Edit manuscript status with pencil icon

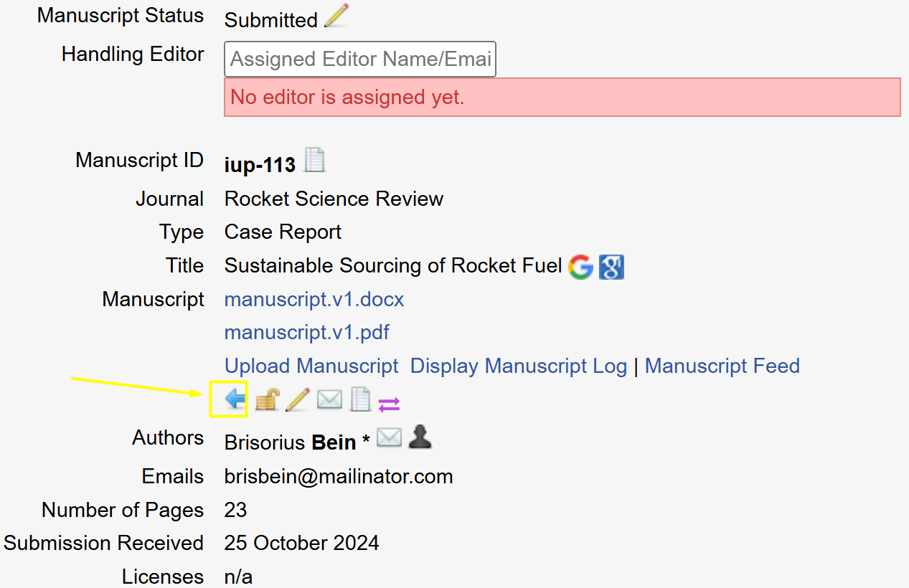[x=336, y=16]
